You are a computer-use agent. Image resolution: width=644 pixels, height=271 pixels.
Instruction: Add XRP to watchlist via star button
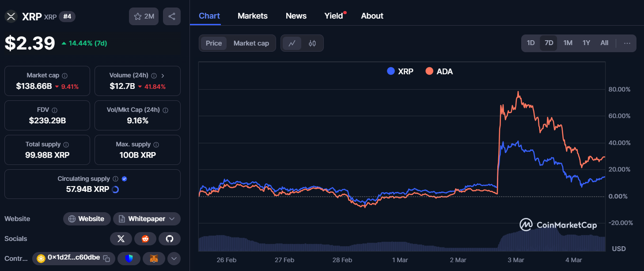pos(144,16)
